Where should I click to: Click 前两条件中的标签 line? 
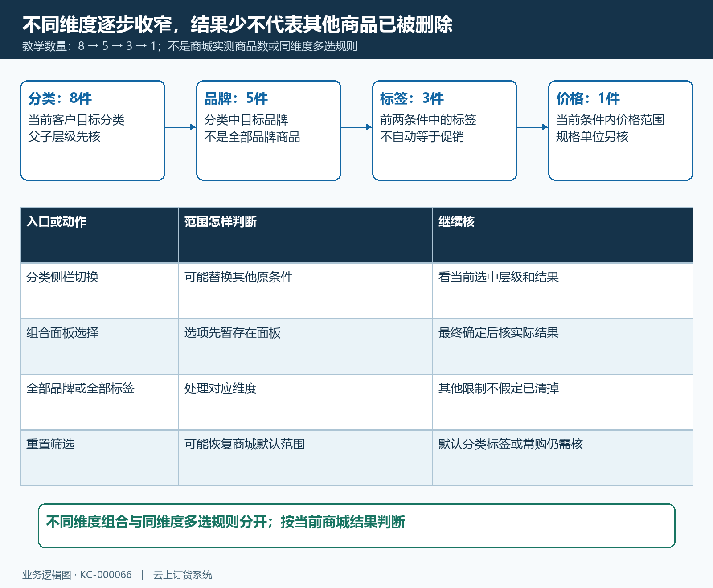click(x=428, y=120)
